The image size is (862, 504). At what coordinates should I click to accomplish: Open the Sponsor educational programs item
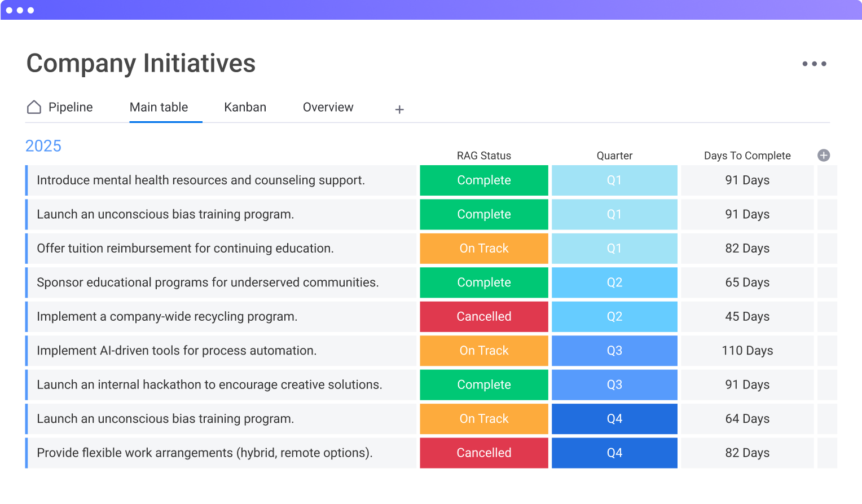click(208, 282)
